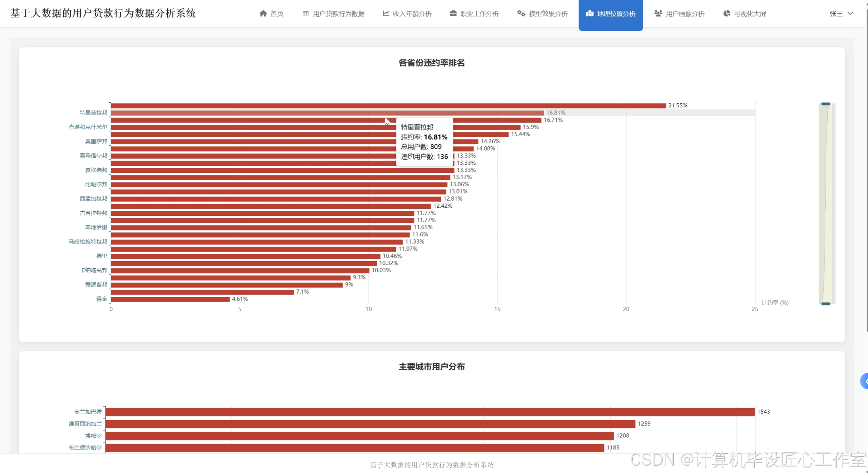The height and width of the screenshot is (474, 868).
Task: Go to 用户贷款行为数据 page
Action: coord(334,14)
